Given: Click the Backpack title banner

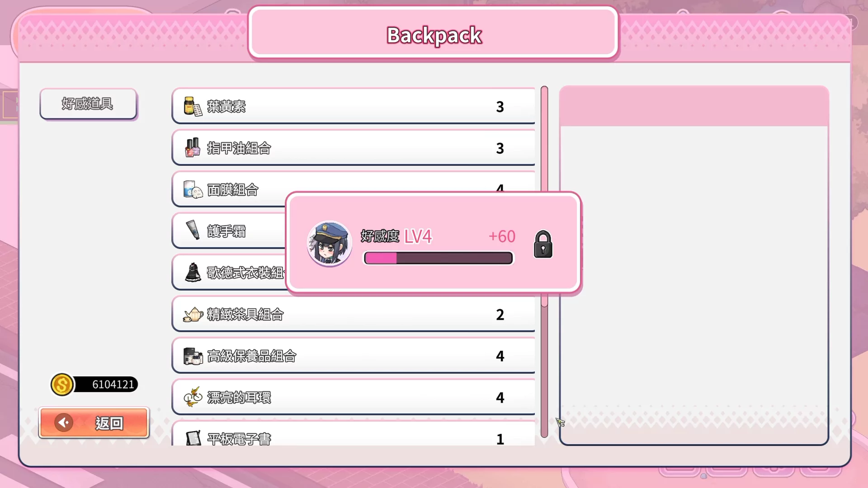Looking at the screenshot, I should click(x=434, y=33).
